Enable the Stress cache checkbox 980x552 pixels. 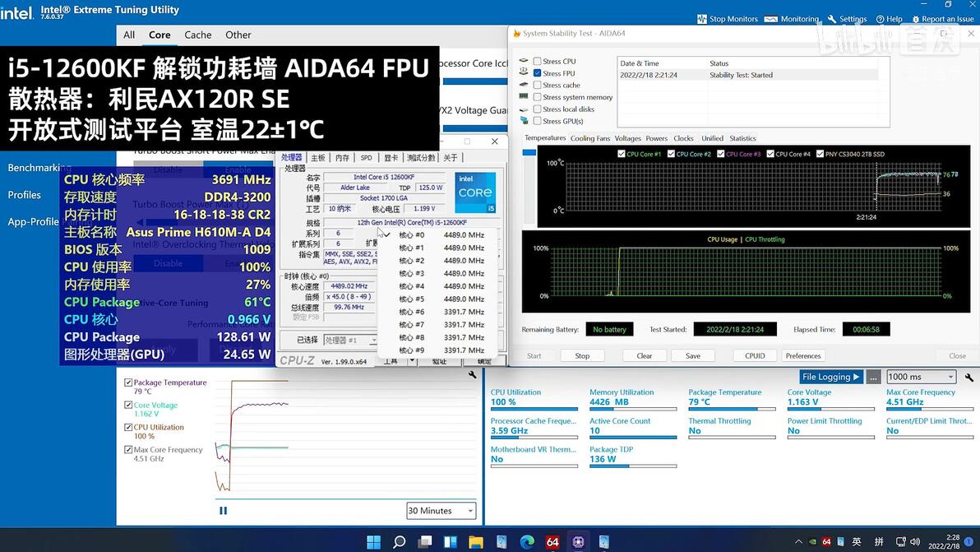click(x=537, y=85)
